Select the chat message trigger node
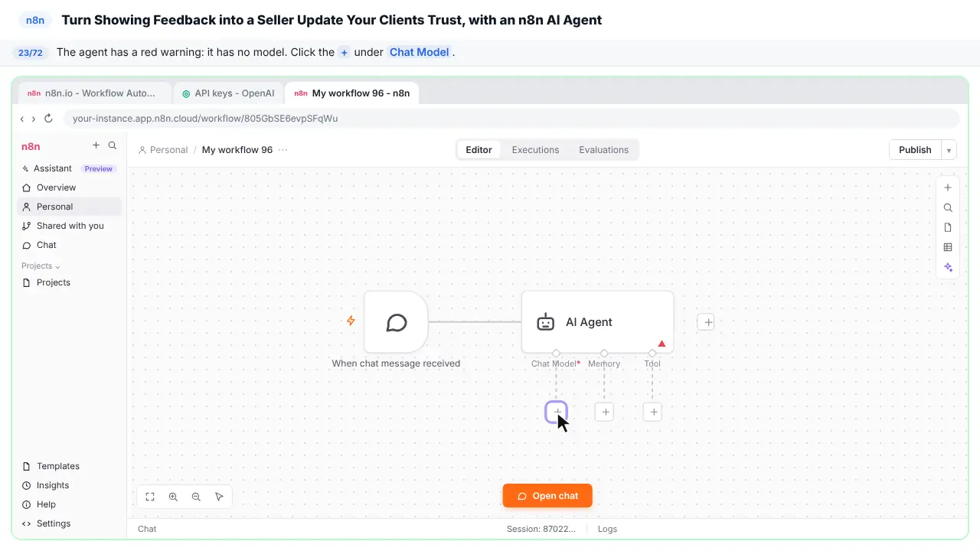The width and height of the screenshot is (980, 551). (x=396, y=322)
